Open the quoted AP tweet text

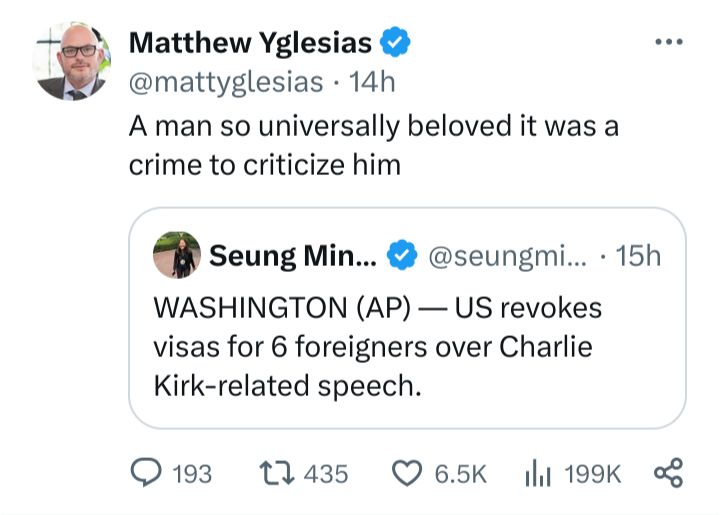[x=380, y=346]
